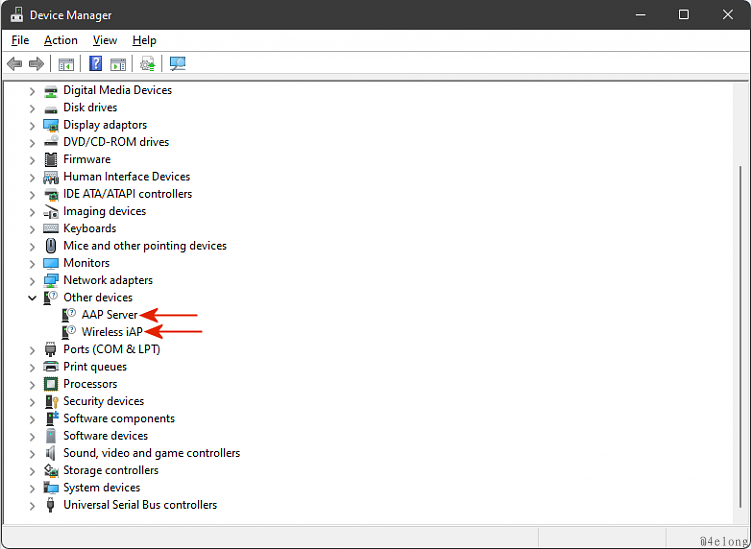Click the Security devices key icon
The height and width of the screenshot is (549, 751).
point(51,401)
